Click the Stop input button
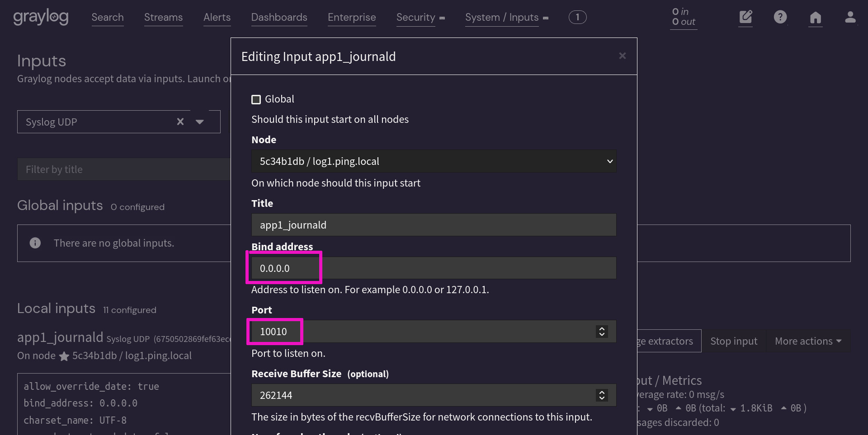 pyautogui.click(x=733, y=341)
